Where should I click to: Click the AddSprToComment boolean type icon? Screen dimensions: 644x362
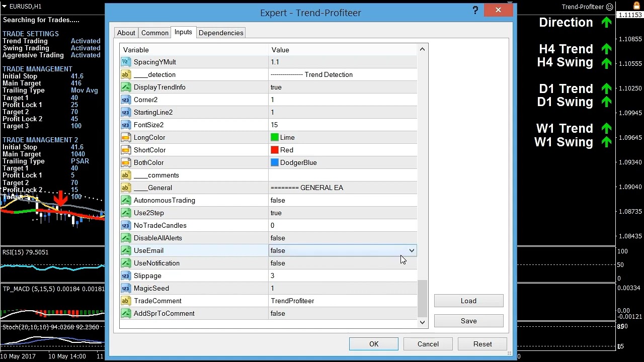click(x=126, y=313)
